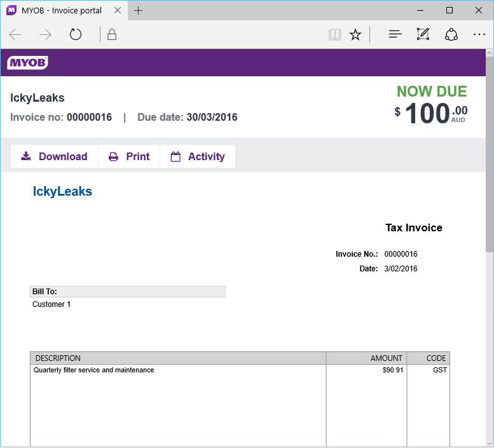The image size is (494, 448).
Task: Add page to favorites with star icon
Action: point(355,35)
